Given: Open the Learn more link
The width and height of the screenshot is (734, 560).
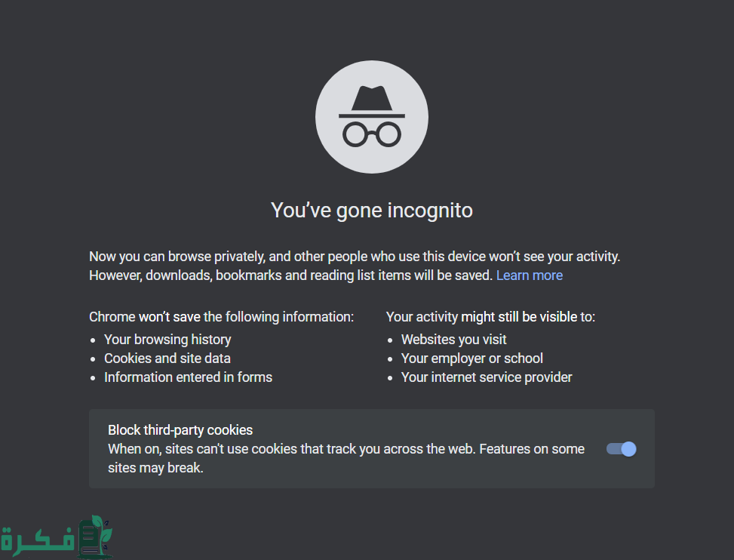Looking at the screenshot, I should pos(529,275).
